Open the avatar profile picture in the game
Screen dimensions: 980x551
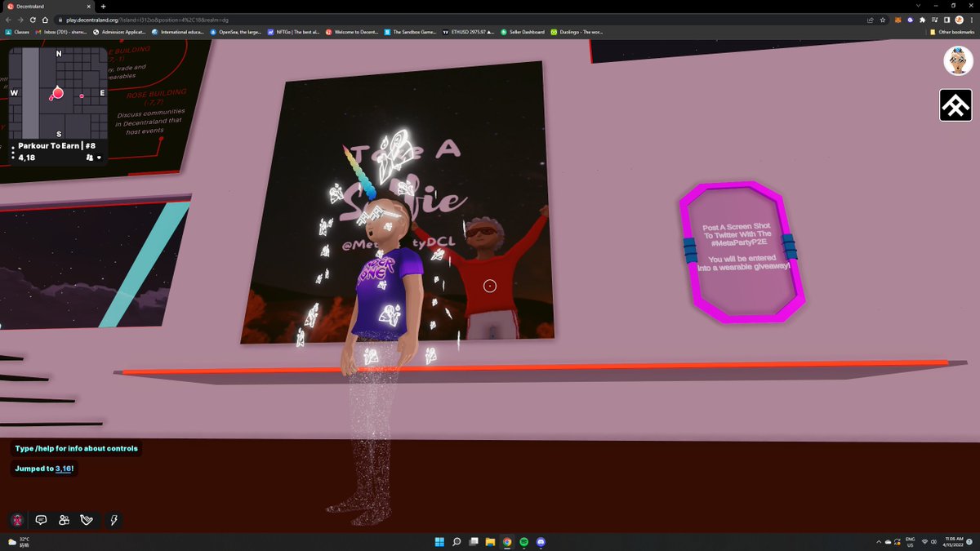pyautogui.click(x=956, y=60)
